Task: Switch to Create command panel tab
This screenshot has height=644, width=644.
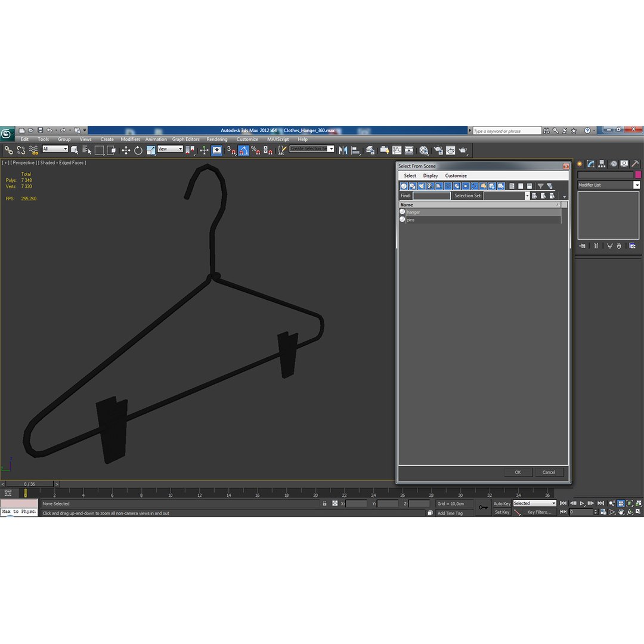Action: (x=580, y=164)
